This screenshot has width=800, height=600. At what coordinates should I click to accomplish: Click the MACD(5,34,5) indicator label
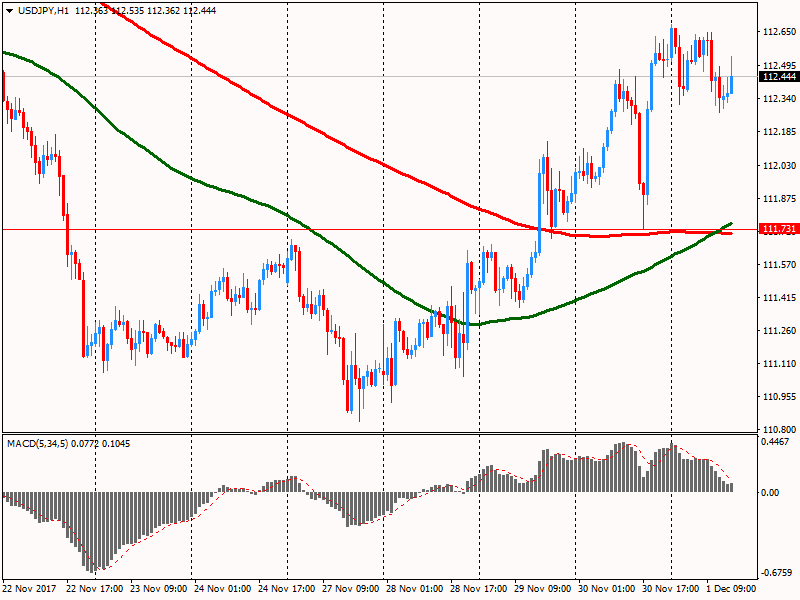coord(37,444)
